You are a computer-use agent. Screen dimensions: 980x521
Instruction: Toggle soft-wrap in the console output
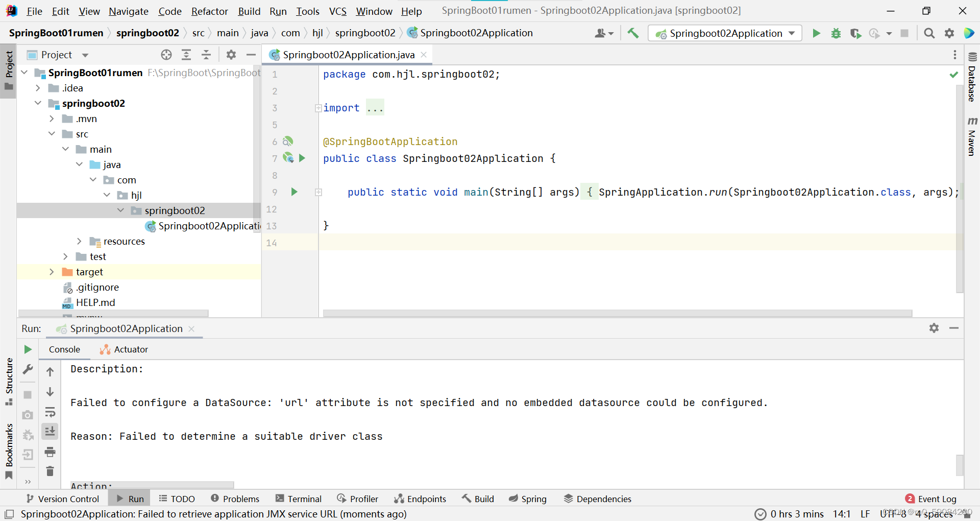[50, 413]
